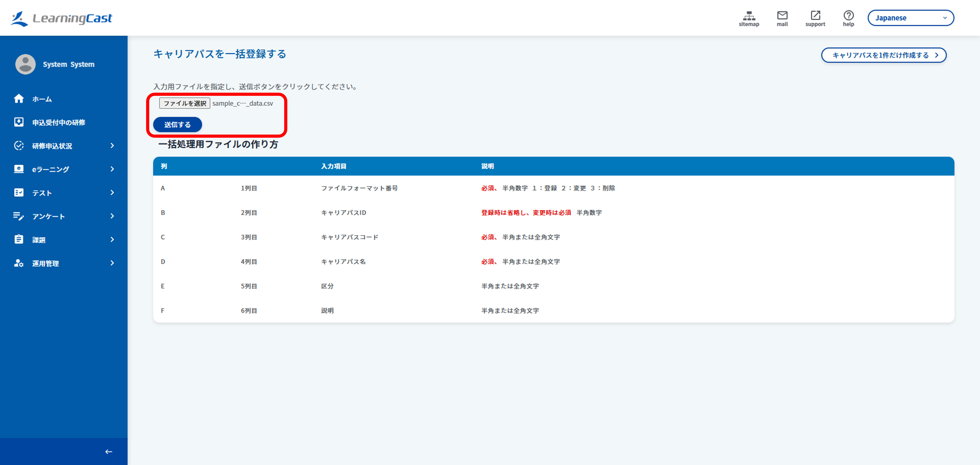Expand the eラーニング submenu chevron
The image size is (980, 465).
pyautogui.click(x=112, y=169)
